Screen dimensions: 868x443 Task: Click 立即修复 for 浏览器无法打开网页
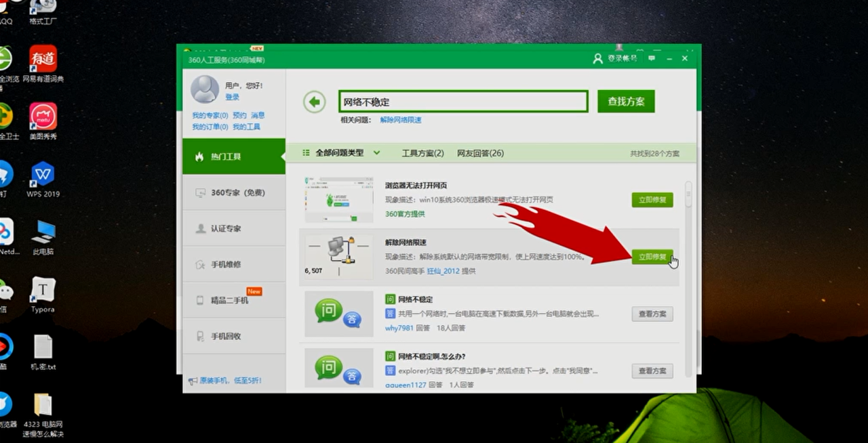coord(652,200)
